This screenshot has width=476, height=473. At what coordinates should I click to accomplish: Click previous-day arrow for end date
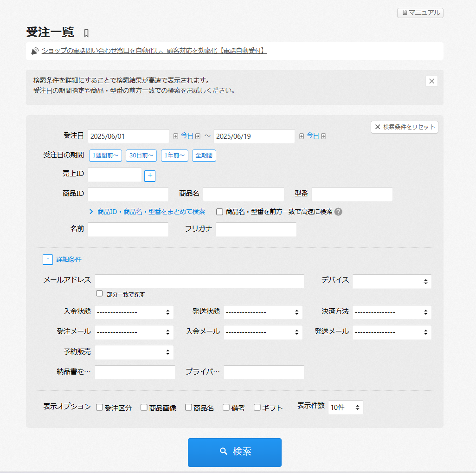point(302,136)
